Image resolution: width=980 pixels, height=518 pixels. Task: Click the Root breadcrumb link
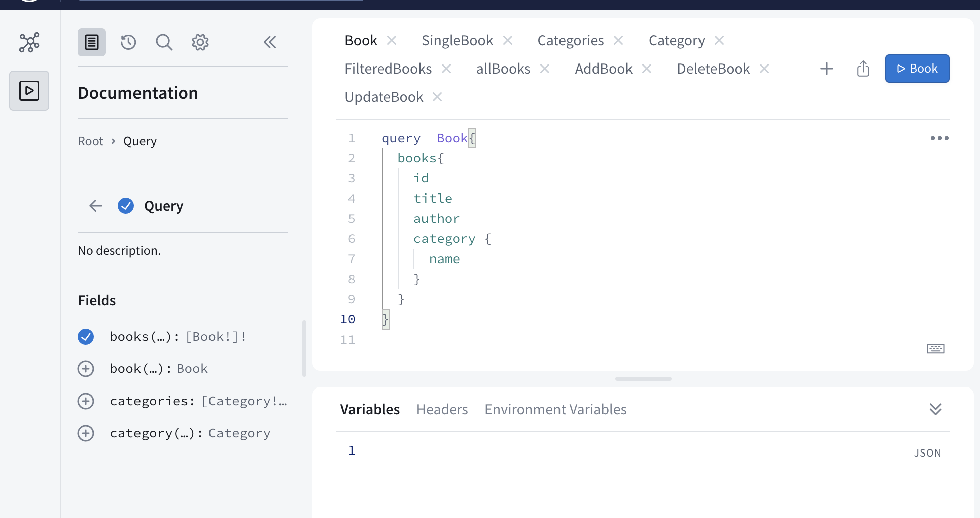point(90,141)
